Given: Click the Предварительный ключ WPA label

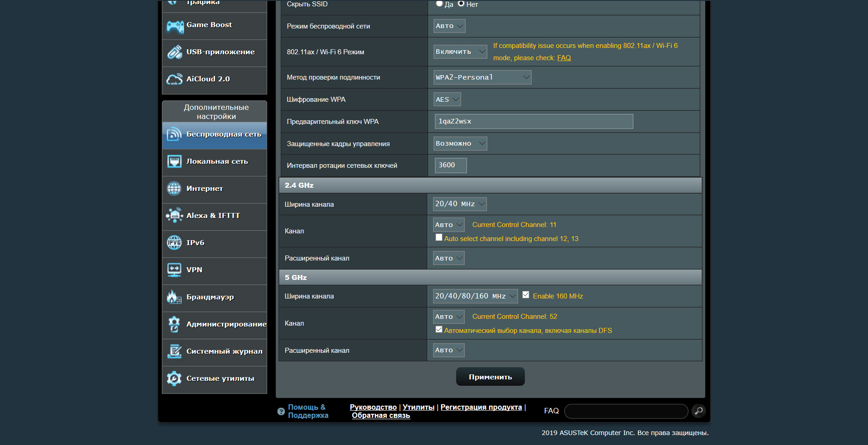Looking at the screenshot, I should coord(332,122).
